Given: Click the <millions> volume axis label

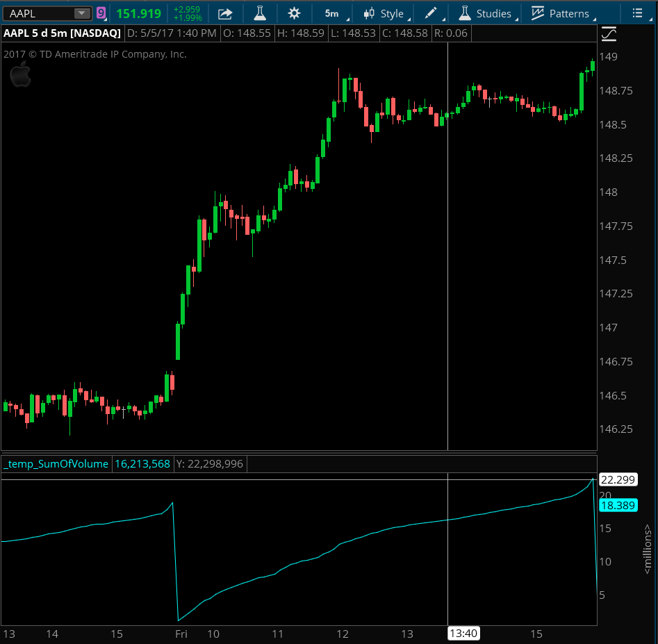Looking at the screenshot, I should 648,549.
